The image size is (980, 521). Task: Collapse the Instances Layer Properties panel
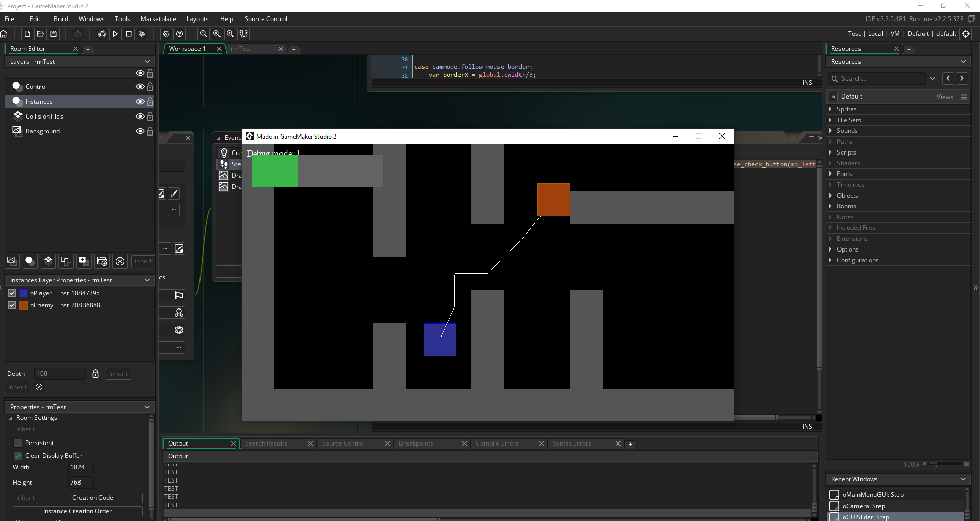(x=147, y=280)
